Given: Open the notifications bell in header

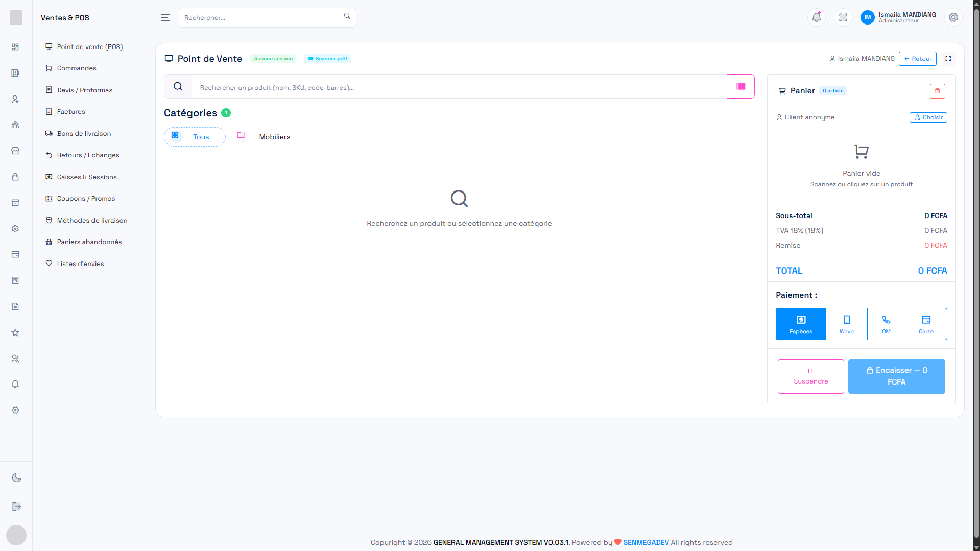Looking at the screenshot, I should tap(816, 17).
